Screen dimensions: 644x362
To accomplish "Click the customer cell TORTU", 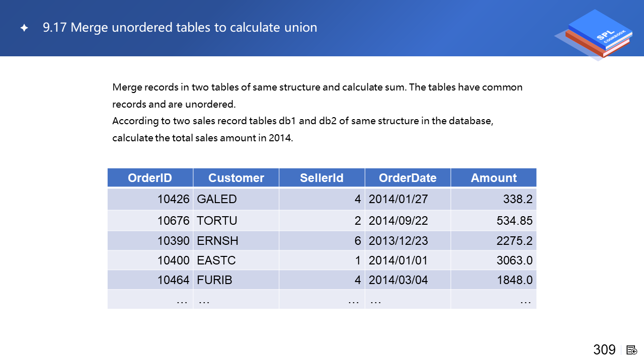I will pyautogui.click(x=217, y=221).
